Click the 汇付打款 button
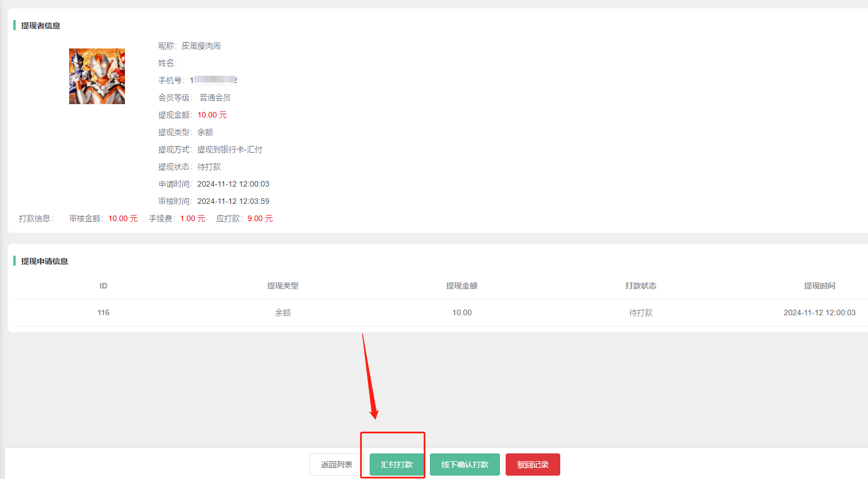The height and width of the screenshot is (479, 868). click(x=396, y=465)
